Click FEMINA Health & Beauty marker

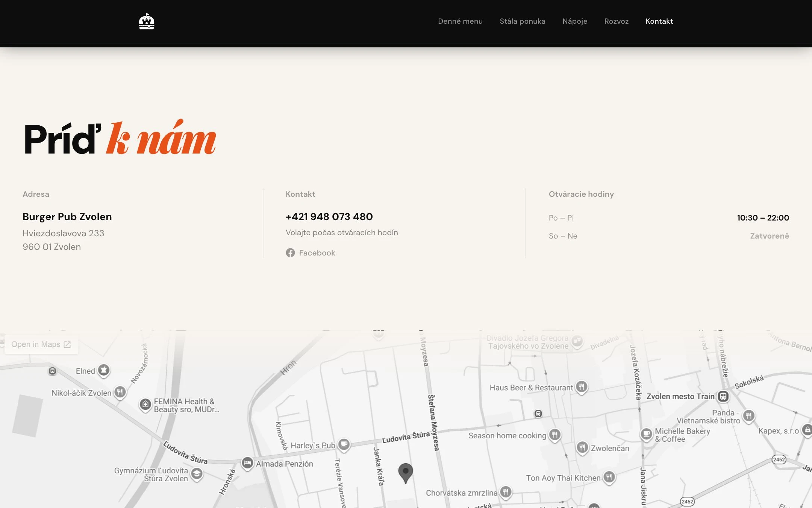point(145,405)
